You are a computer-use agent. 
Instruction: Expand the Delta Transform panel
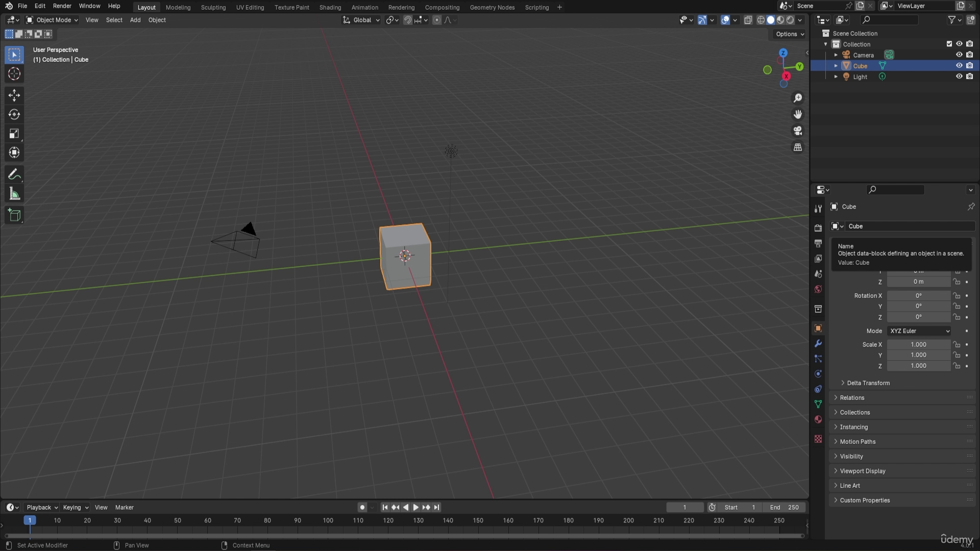tap(868, 383)
